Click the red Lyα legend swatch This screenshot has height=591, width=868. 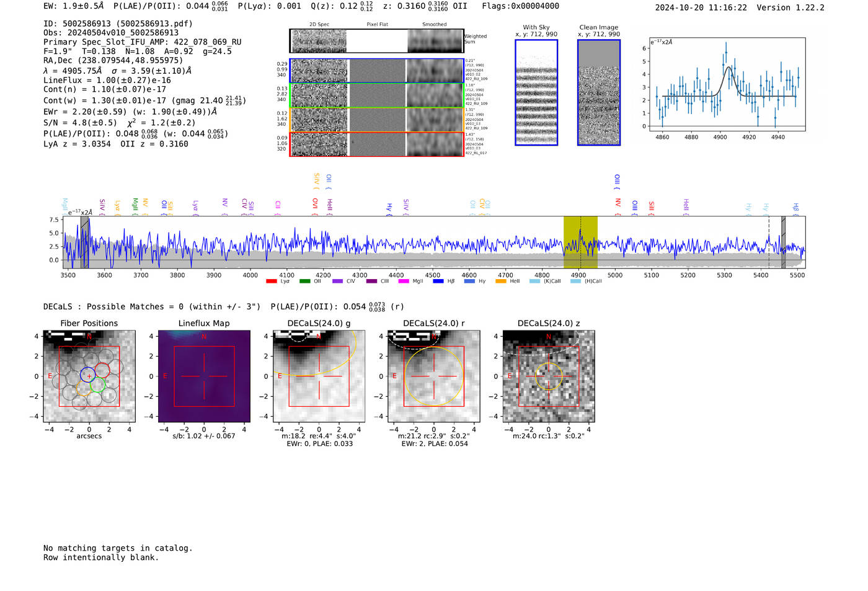click(x=271, y=281)
